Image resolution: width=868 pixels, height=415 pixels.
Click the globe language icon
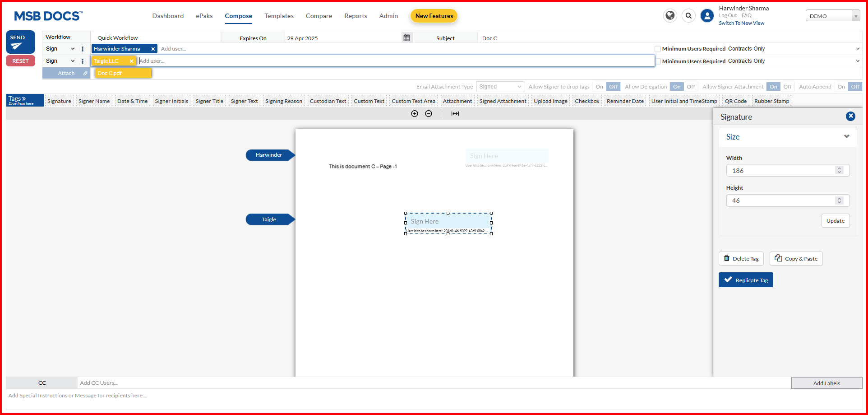(x=670, y=16)
